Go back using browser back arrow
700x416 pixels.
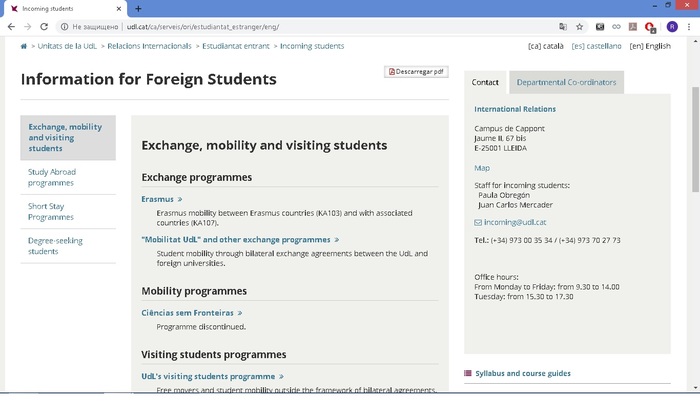tap(9, 27)
